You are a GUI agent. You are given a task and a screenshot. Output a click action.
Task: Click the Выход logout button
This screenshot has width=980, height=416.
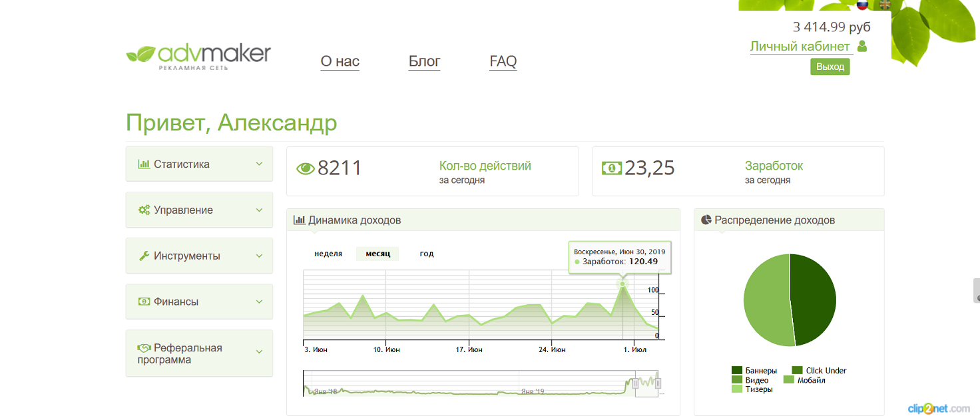830,67
